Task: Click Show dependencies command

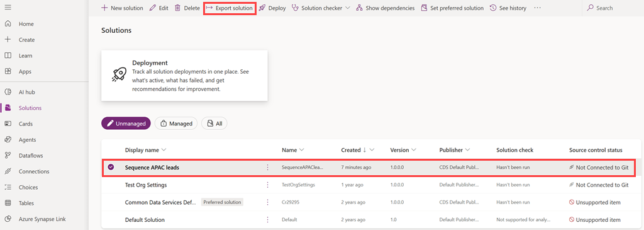Action: point(386,8)
